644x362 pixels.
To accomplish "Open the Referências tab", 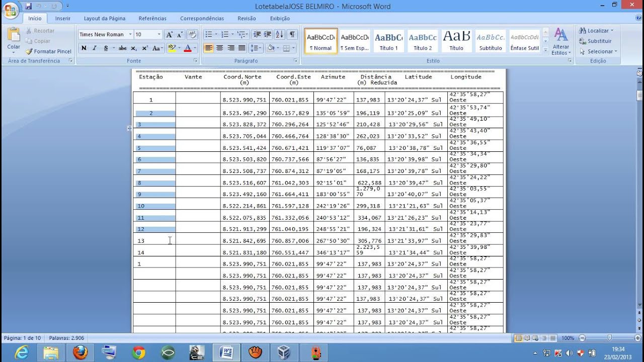I will (x=152, y=19).
